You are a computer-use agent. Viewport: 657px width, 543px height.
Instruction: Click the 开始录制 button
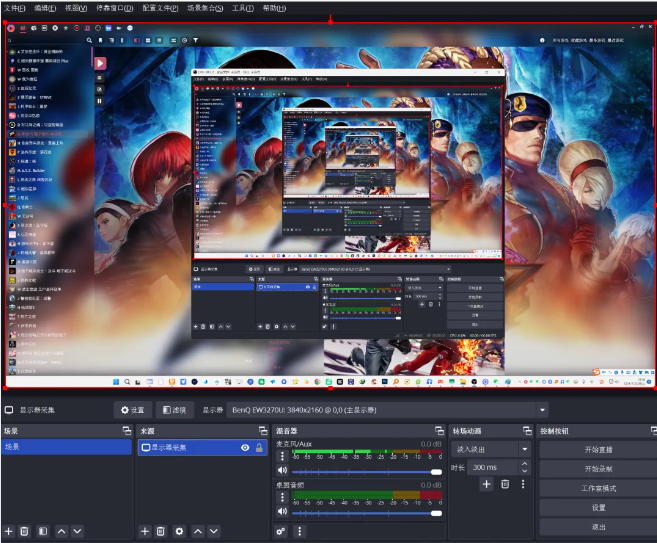coord(597,469)
